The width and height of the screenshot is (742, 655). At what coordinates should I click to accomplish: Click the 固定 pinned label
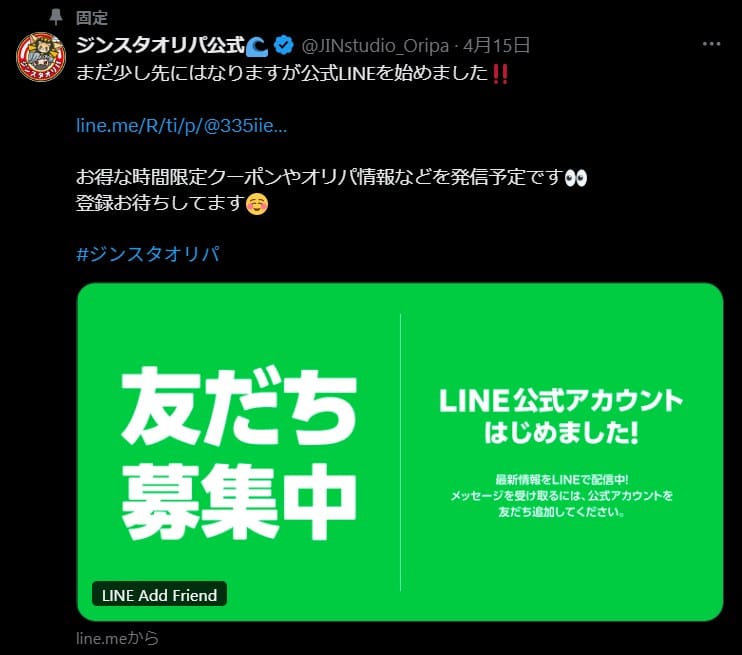coord(92,18)
